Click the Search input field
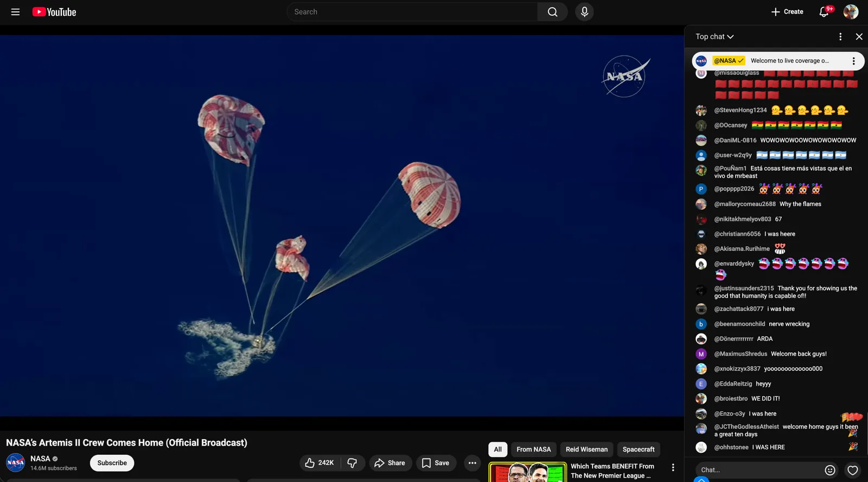 coord(412,12)
